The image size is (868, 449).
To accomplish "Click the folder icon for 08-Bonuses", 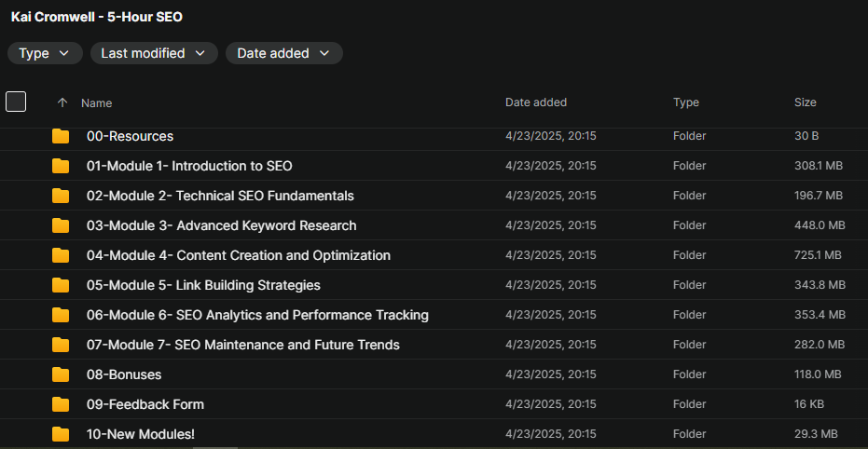I will point(61,374).
